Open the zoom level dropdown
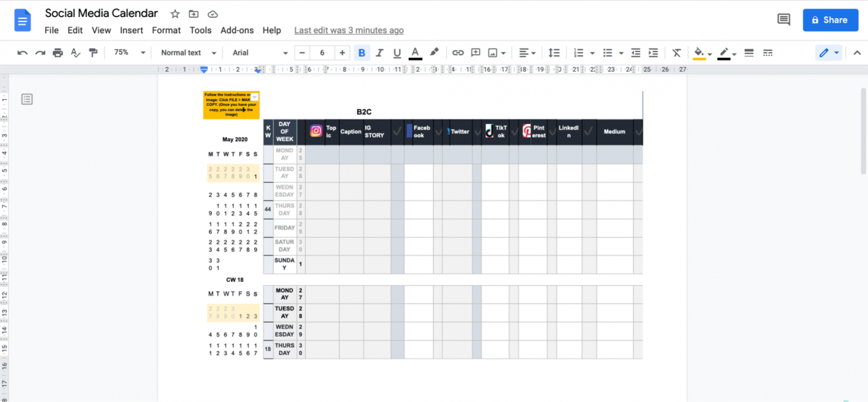Screen dimensions: 868x402 click(x=128, y=53)
